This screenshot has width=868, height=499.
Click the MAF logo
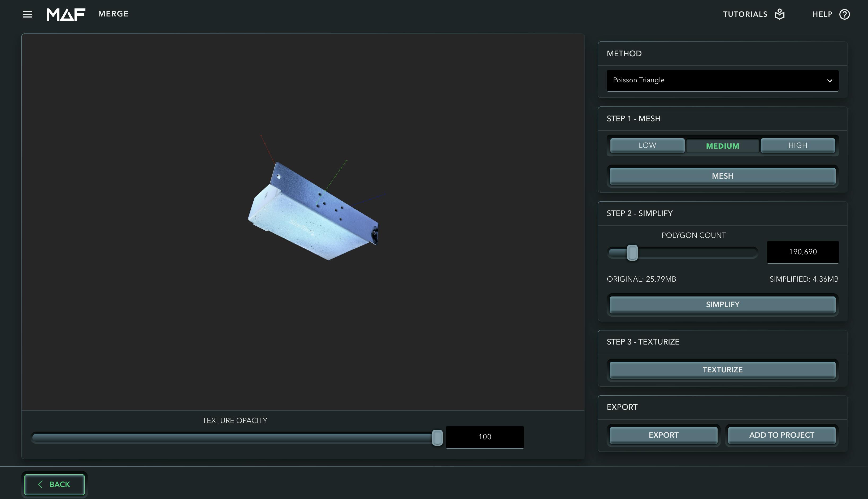point(66,14)
